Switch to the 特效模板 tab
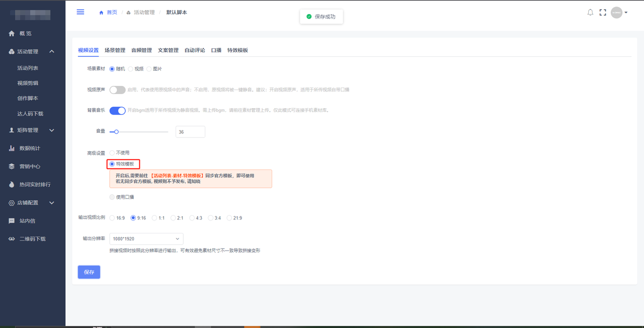The image size is (644, 328). point(237,50)
